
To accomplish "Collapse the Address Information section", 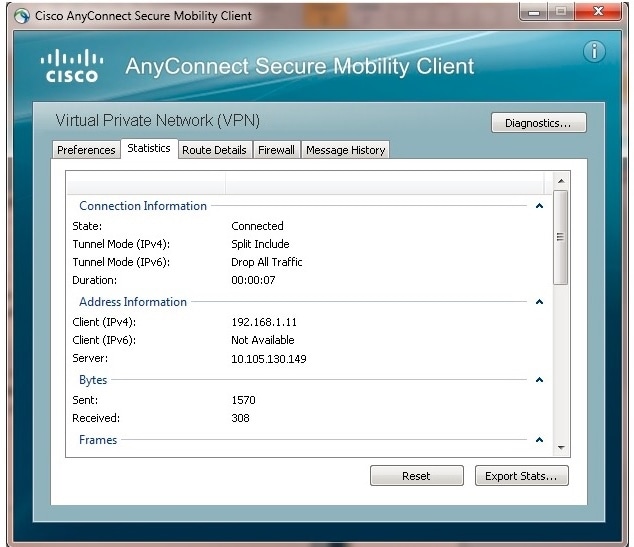I will pyautogui.click(x=539, y=302).
